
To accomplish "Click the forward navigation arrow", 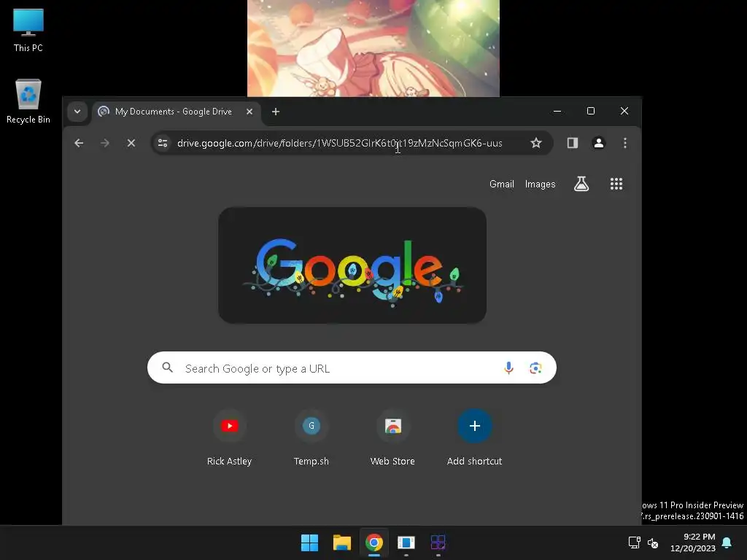I will pos(105,143).
